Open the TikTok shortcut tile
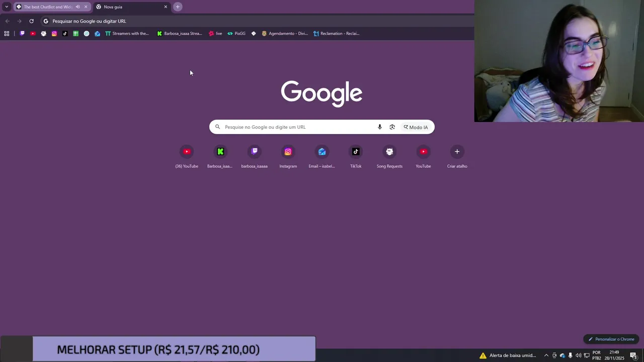 pos(356,157)
